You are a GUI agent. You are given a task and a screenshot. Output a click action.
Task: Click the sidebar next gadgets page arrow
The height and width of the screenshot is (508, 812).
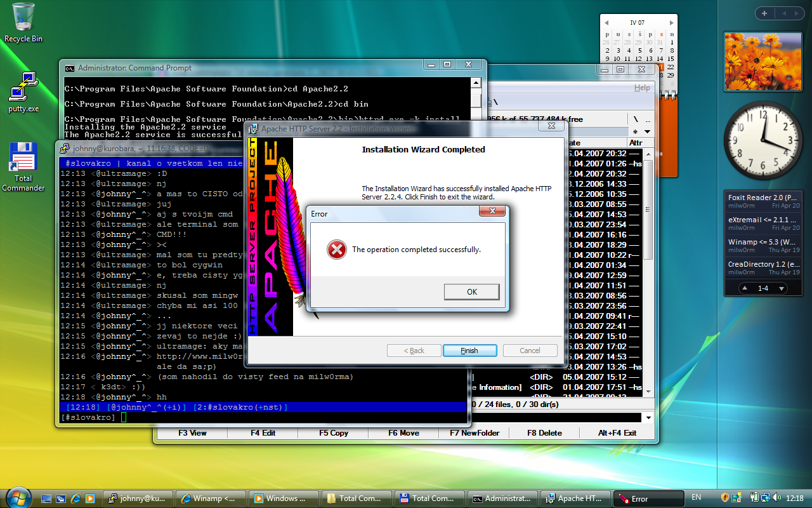click(x=798, y=13)
